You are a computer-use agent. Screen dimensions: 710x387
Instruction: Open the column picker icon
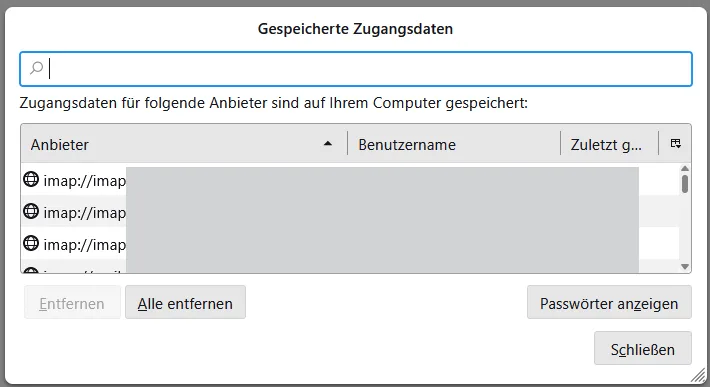676,143
